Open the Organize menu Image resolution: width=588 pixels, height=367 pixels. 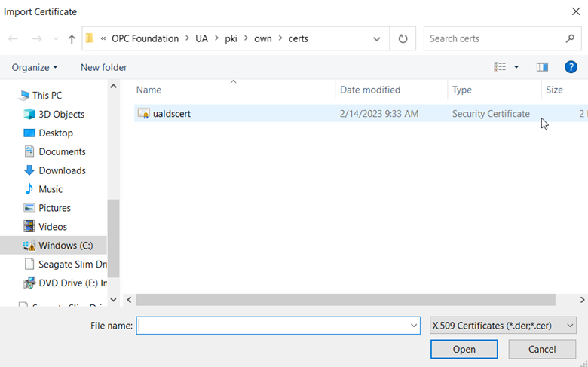pyautogui.click(x=35, y=68)
